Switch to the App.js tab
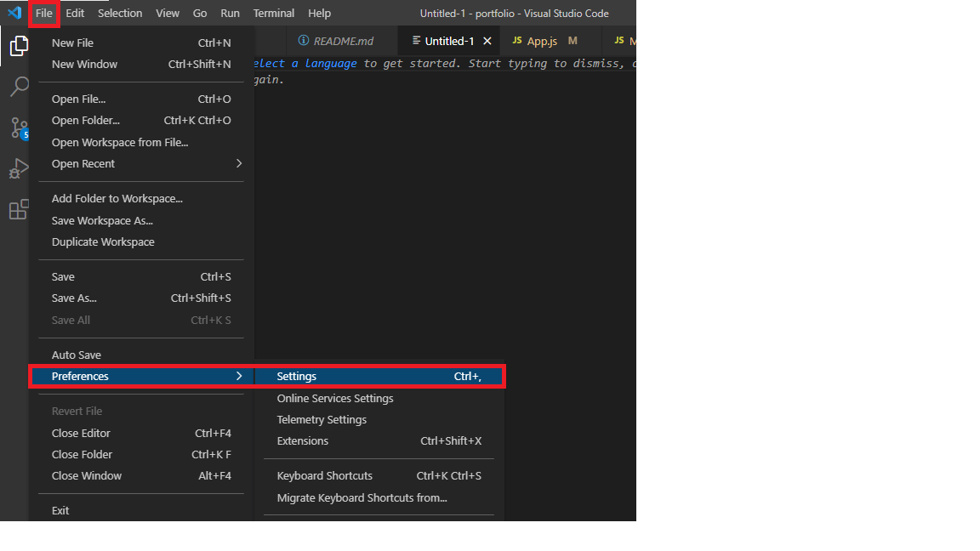980x551 pixels. [542, 41]
